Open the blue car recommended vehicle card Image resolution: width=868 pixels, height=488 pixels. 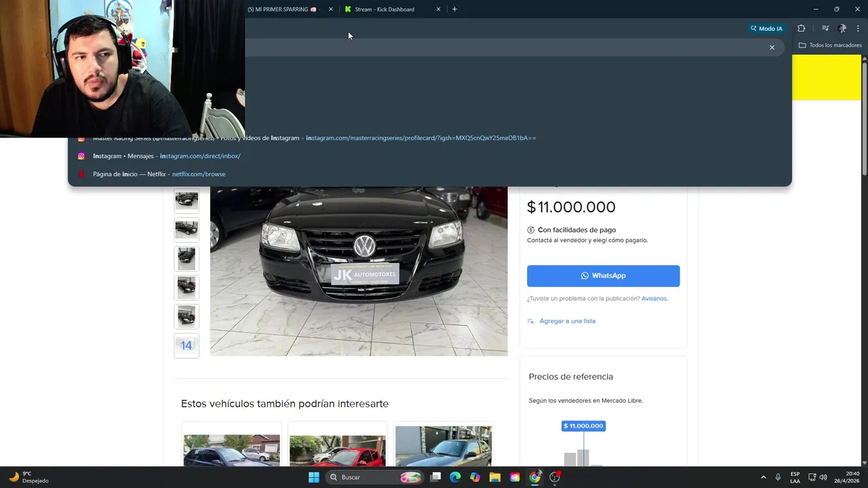click(231, 445)
